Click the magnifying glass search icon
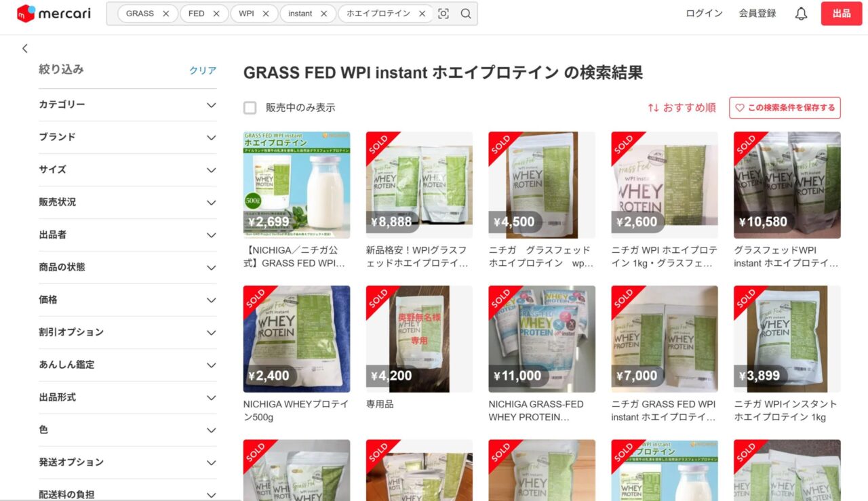The width and height of the screenshot is (868, 501). click(x=466, y=14)
